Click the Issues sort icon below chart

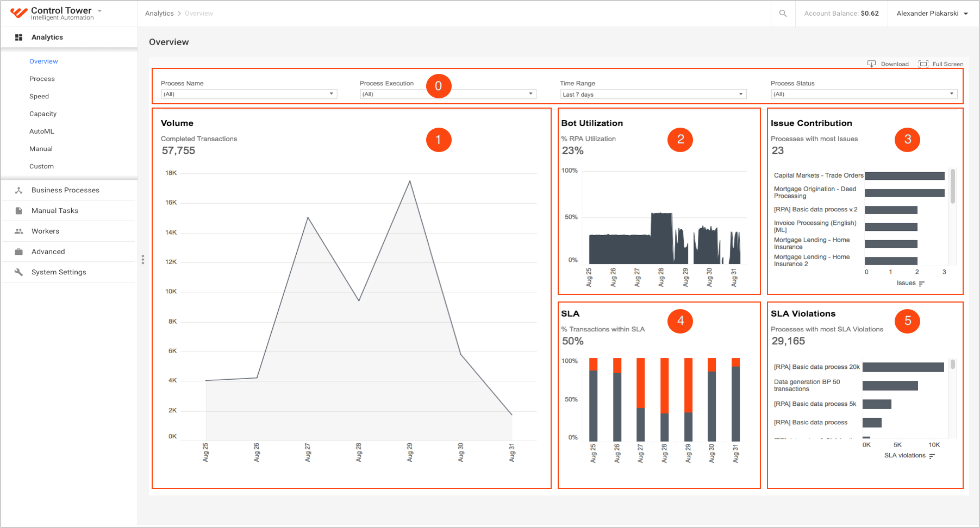click(921, 284)
